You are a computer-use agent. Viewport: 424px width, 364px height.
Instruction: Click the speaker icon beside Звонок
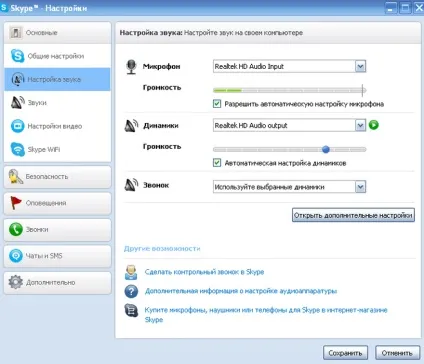pyautogui.click(x=131, y=185)
